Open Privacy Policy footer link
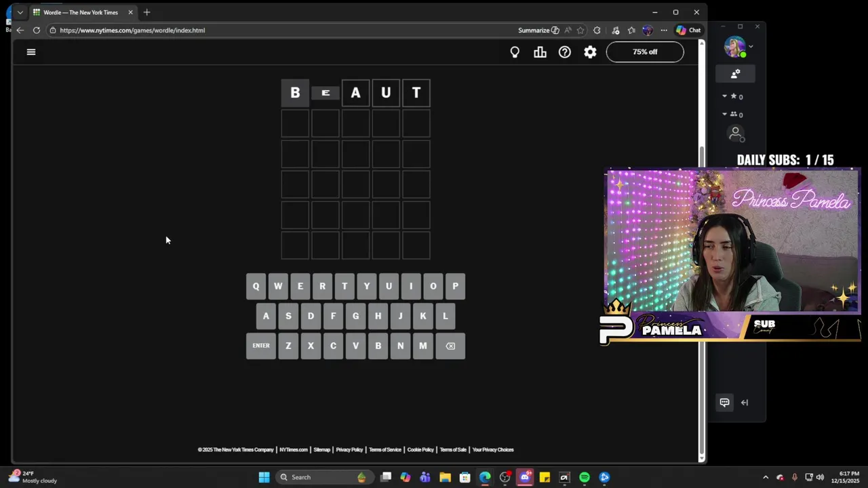 coord(349,450)
